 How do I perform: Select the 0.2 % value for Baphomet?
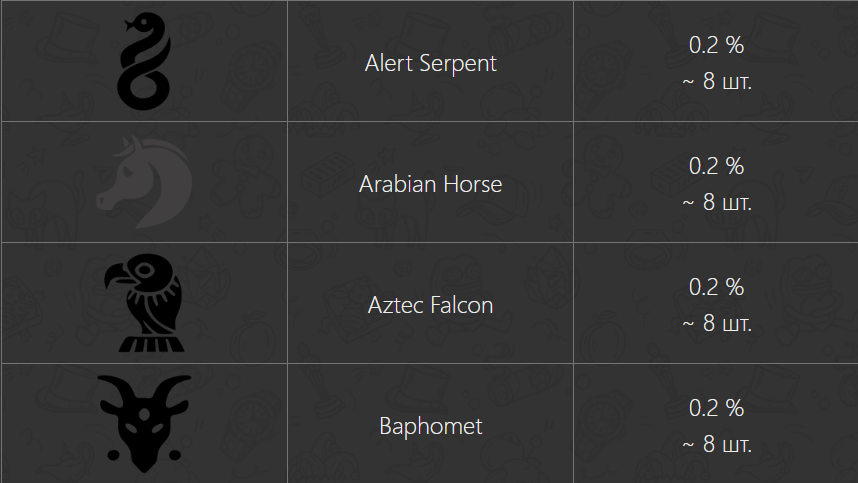(x=716, y=408)
